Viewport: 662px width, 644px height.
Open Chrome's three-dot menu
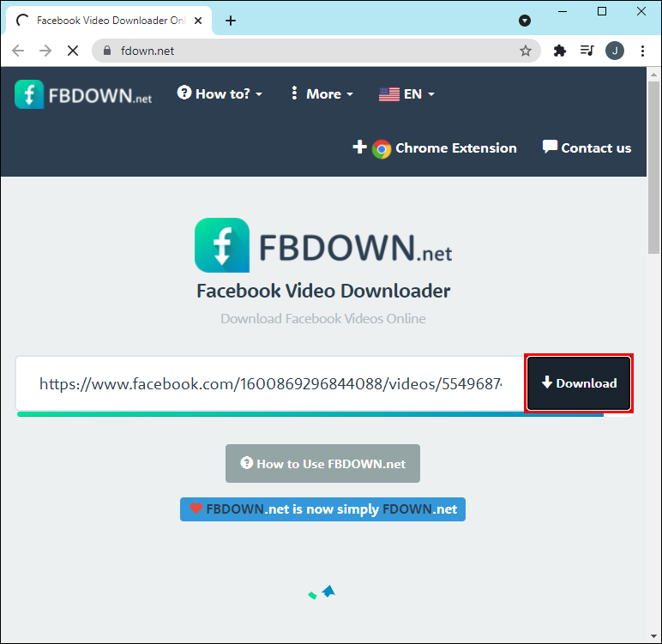[x=642, y=51]
